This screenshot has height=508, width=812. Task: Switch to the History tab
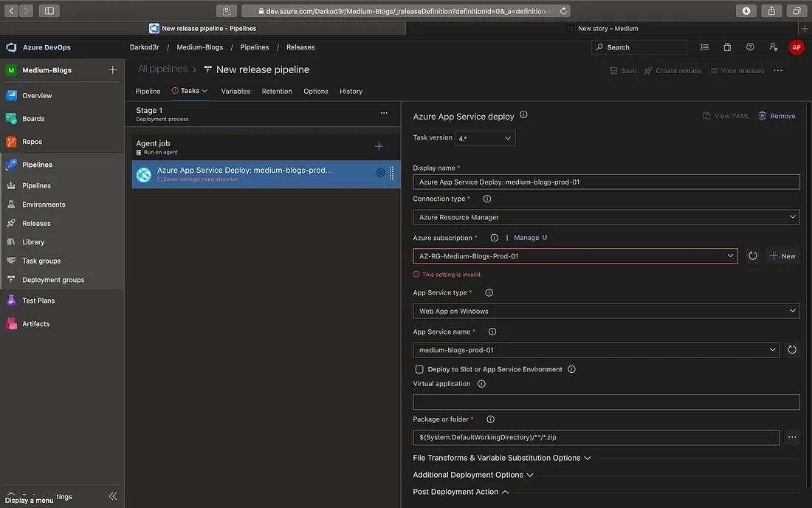click(351, 91)
